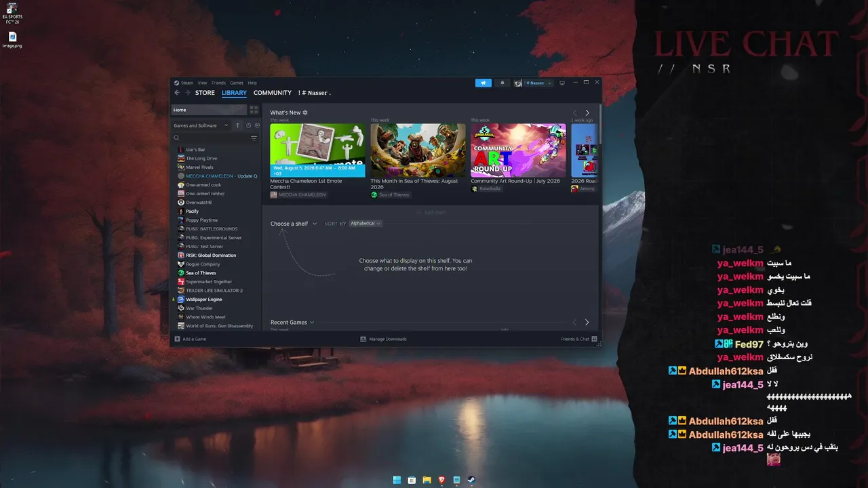
Task: Go forward with Steam's forward arrow
Action: pos(188,93)
